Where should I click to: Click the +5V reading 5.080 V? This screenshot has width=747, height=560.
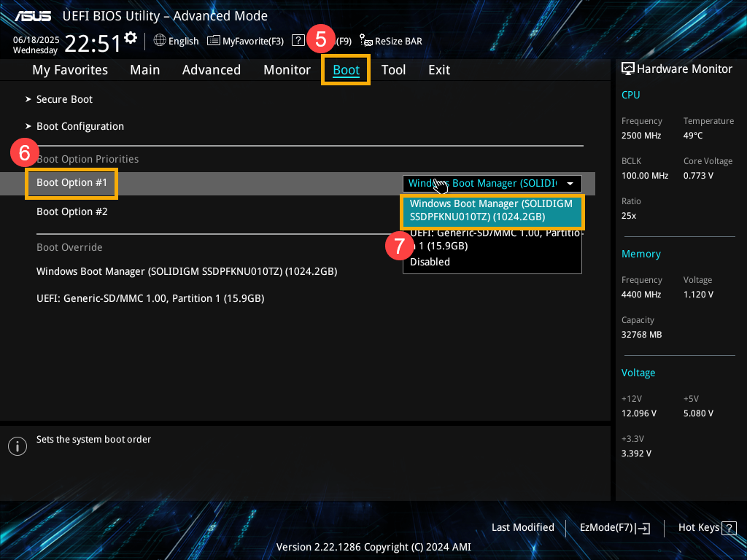[698, 413]
